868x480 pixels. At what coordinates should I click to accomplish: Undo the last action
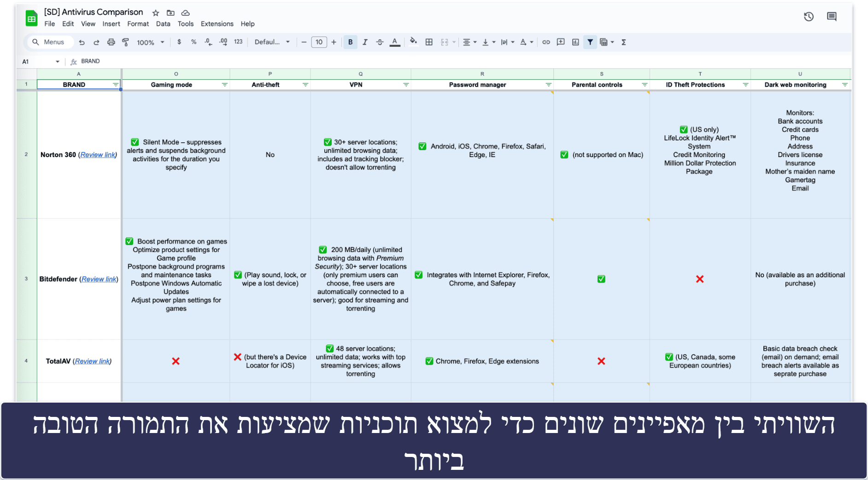click(x=82, y=42)
